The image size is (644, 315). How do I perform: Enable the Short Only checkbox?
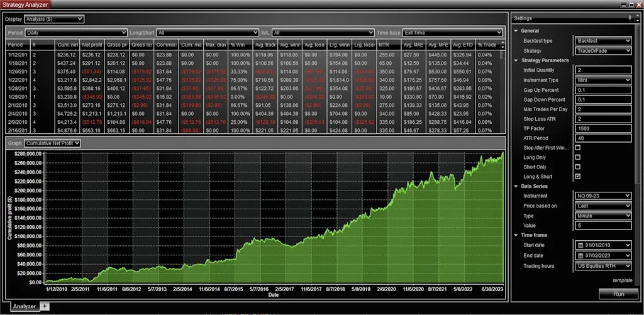click(578, 167)
